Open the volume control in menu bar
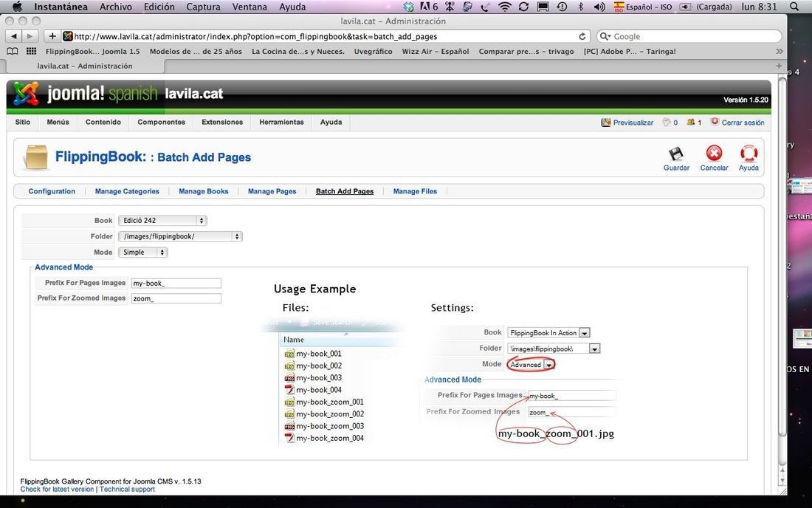The image size is (812, 508). [599, 7]
